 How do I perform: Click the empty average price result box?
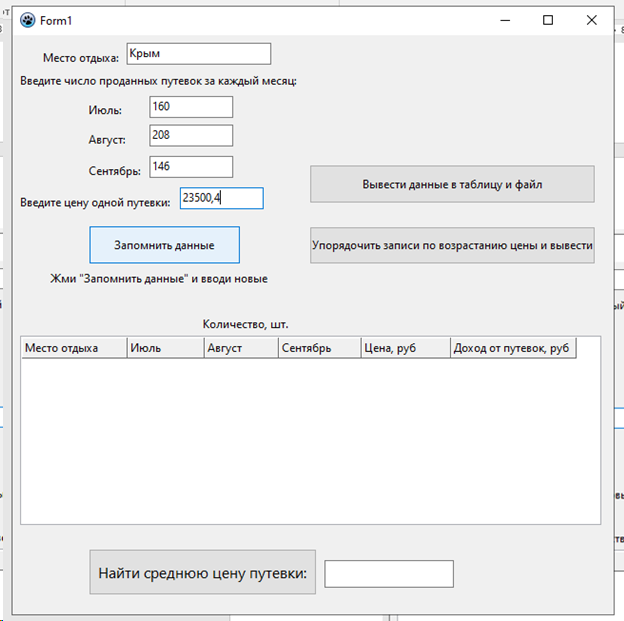coord(389,574)
